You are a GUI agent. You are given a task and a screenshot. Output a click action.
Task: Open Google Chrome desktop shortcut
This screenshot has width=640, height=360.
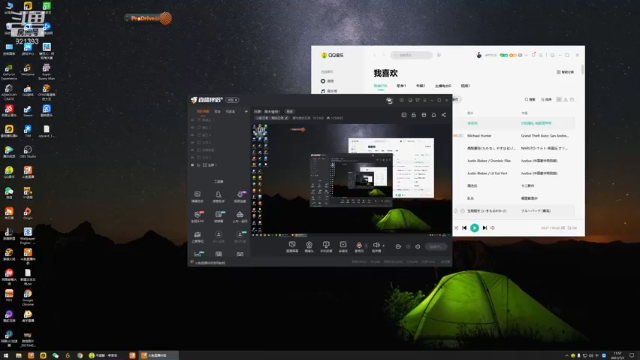28,298
